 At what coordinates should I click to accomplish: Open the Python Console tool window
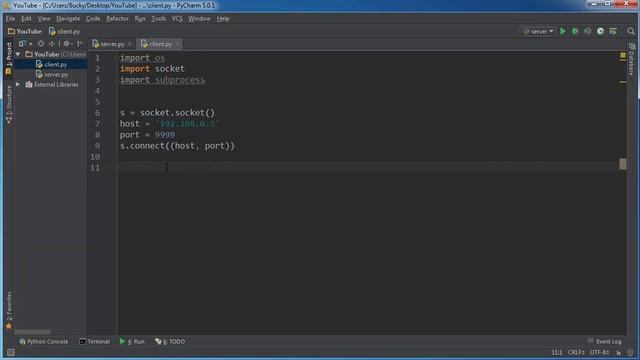pos(43,341)
